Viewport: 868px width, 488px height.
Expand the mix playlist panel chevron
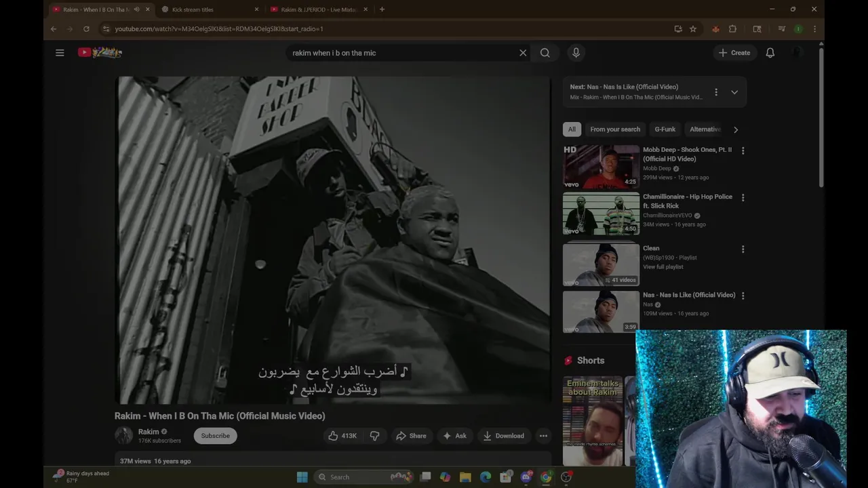(734, 92)
